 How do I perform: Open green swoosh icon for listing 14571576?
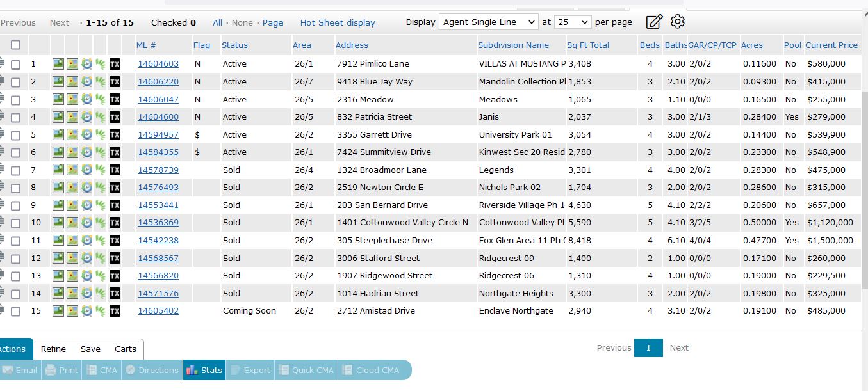101,294
